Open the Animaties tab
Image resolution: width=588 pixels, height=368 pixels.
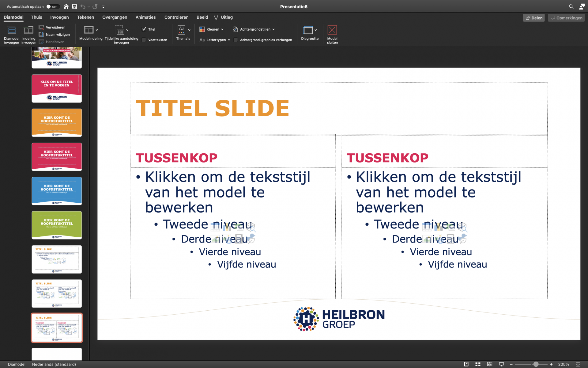tap(145, 17)
